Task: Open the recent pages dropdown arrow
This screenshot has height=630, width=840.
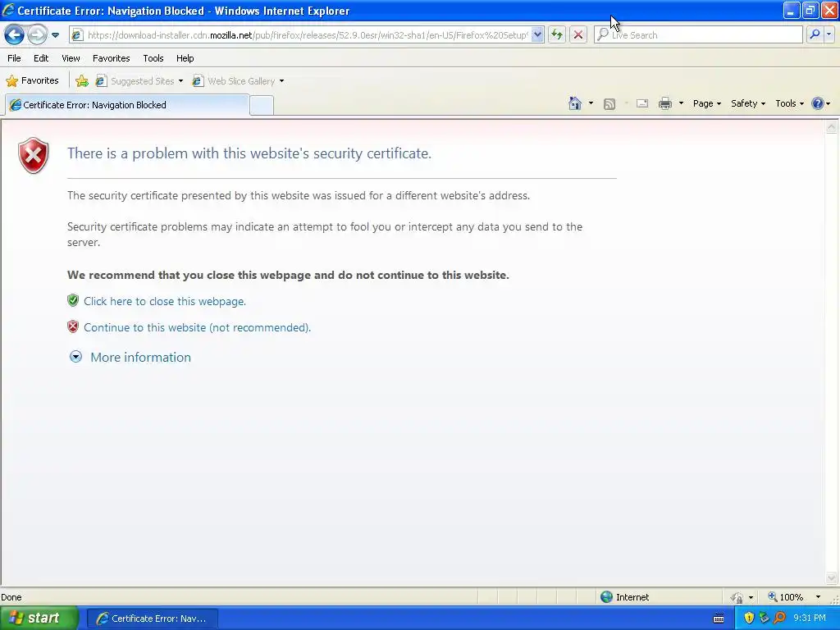Action: 55,35
